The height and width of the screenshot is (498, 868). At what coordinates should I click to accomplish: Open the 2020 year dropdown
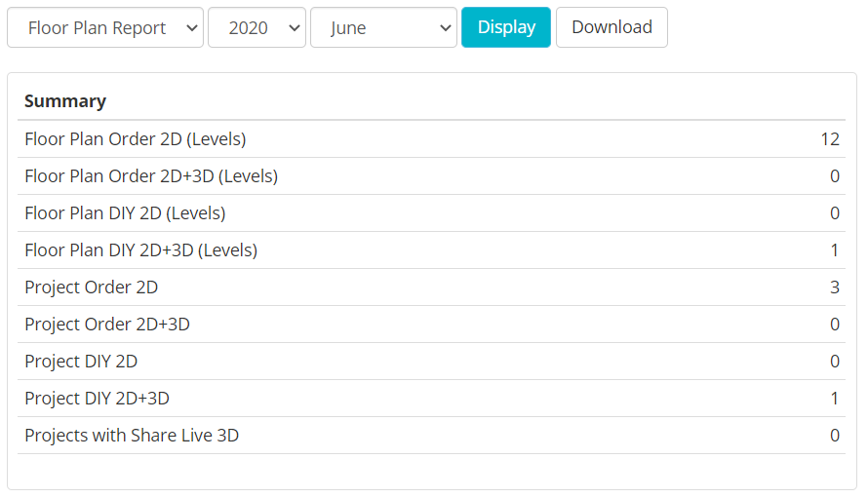click(x=256, y=27)
